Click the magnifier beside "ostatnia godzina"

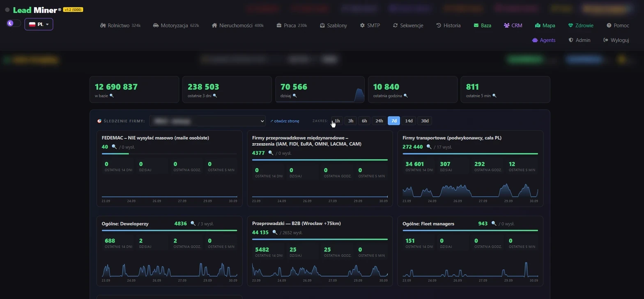pyautogui.click(x=406, y=96)
